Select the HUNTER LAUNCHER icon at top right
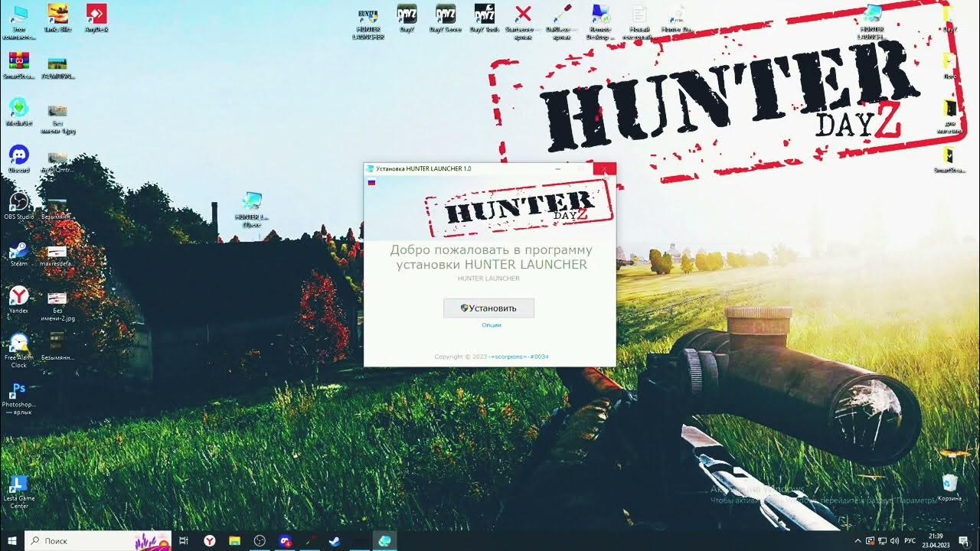The height and width of the screenshot is (551, 980). pos(871,21)
